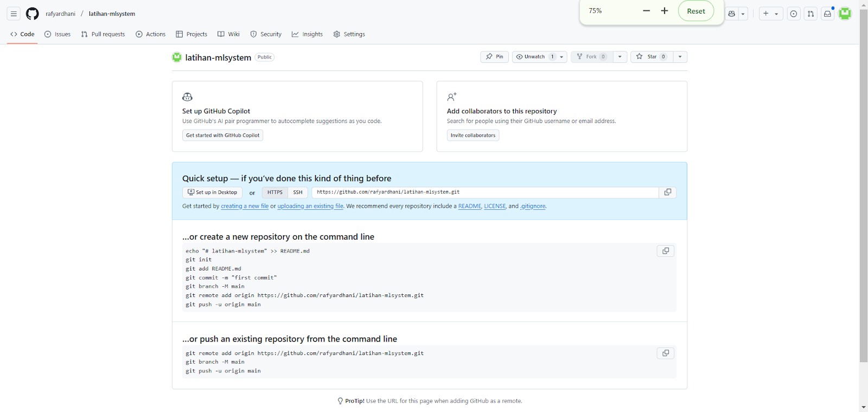Follow the 'uploading an existing file' link

pyautogui.click(x=310, y=207)
